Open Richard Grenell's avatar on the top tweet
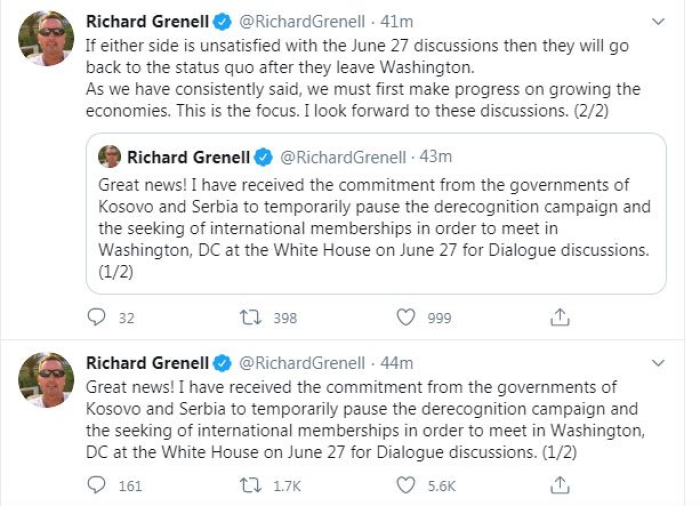Screen dimensions: 700x506 (x=46, y=38)
